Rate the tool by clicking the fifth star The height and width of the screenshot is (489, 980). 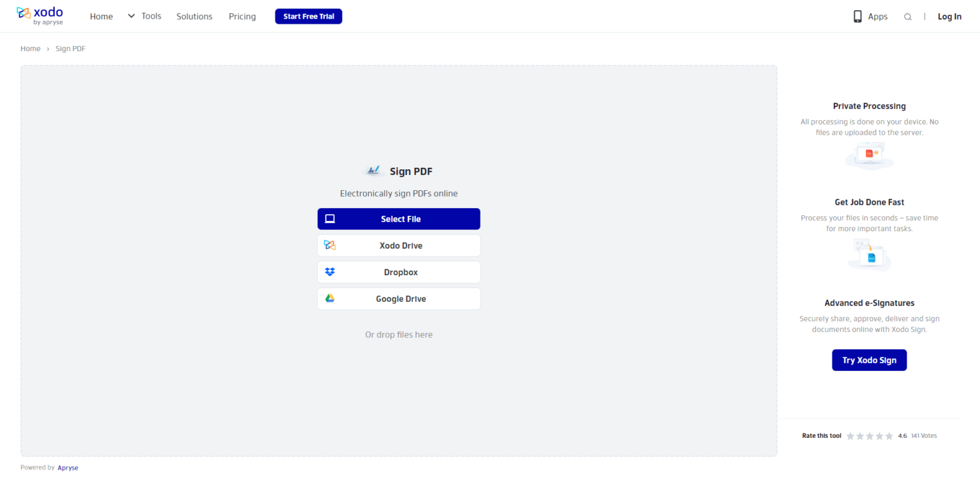click(889, 435)
